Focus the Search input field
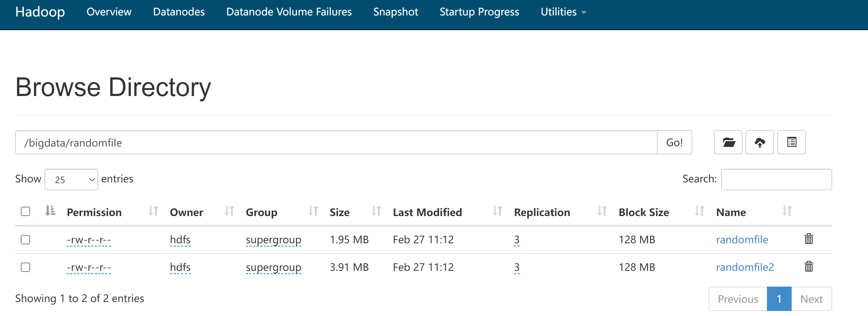 click(x=776, y=179)
